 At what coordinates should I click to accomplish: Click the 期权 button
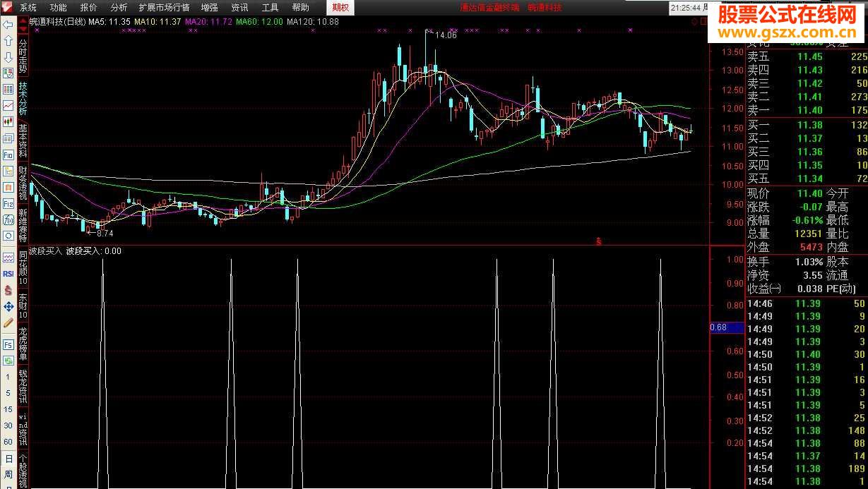[341, 8]
